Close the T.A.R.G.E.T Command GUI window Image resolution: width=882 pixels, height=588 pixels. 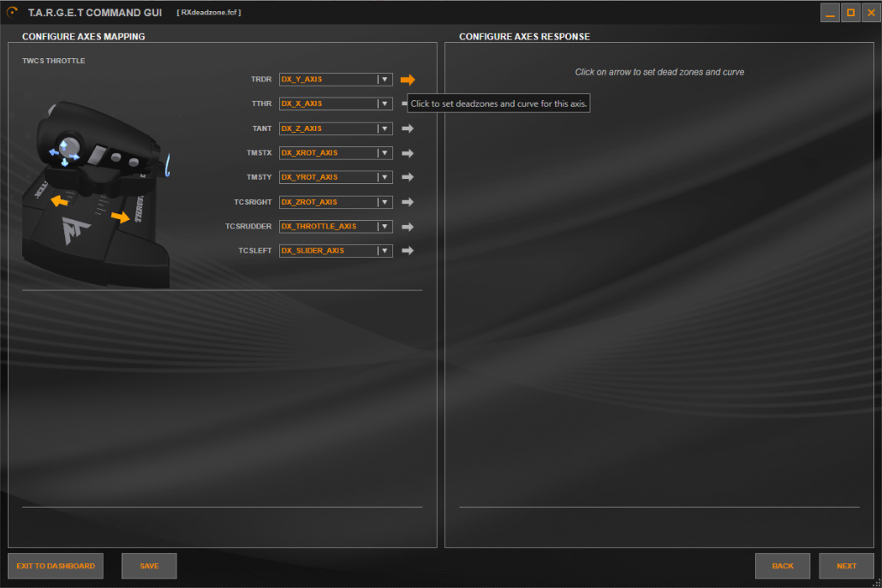(x=872, y=12)
